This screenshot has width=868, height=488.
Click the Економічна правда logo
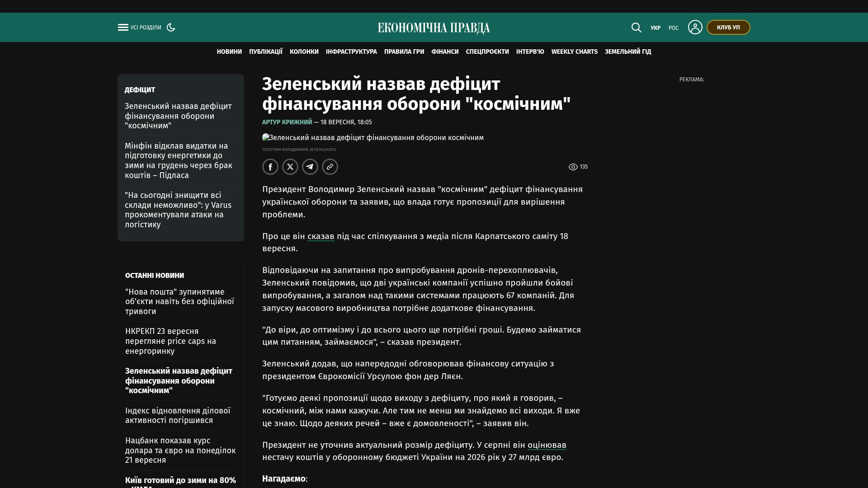click(434, 28)
